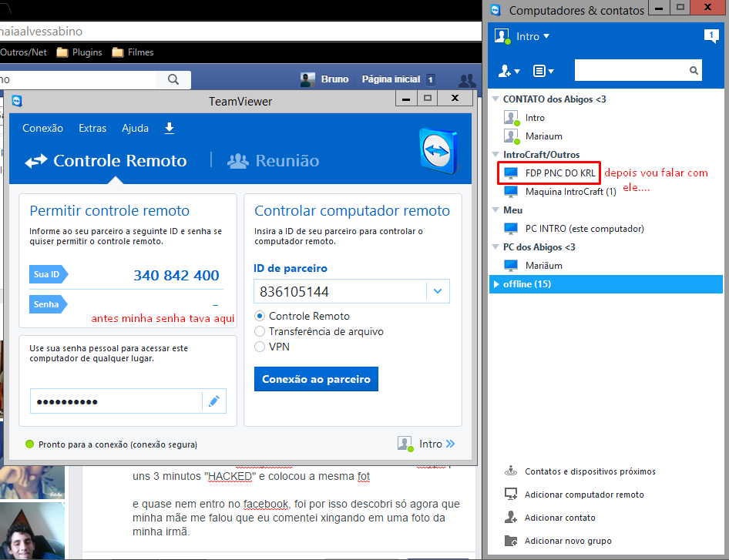This screenshot has height=560, width=729.
Task: Click the Facebook friend requests icon
Action: [467, 80]
